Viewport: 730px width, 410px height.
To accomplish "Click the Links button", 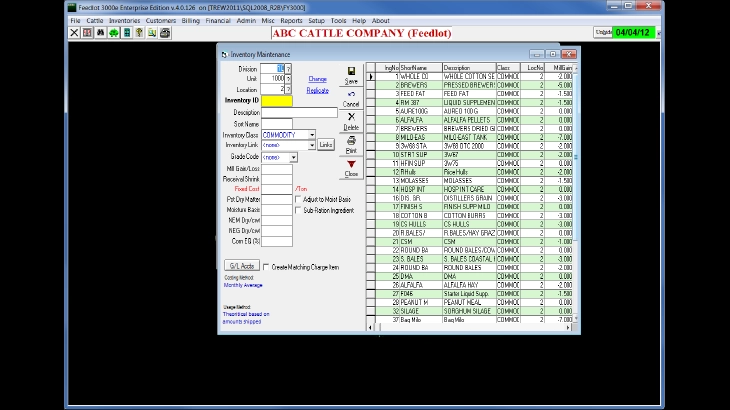I will pyautogui.click(x=325, y=145).
